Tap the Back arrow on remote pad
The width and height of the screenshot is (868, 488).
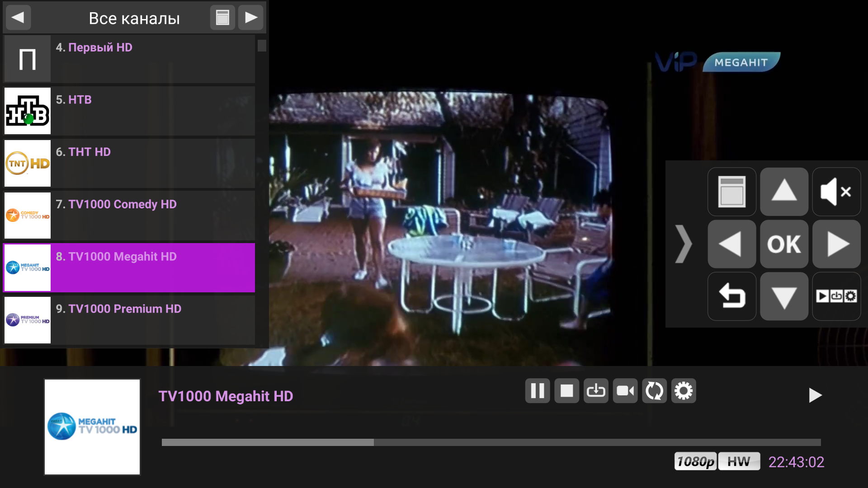click(731, 296)
